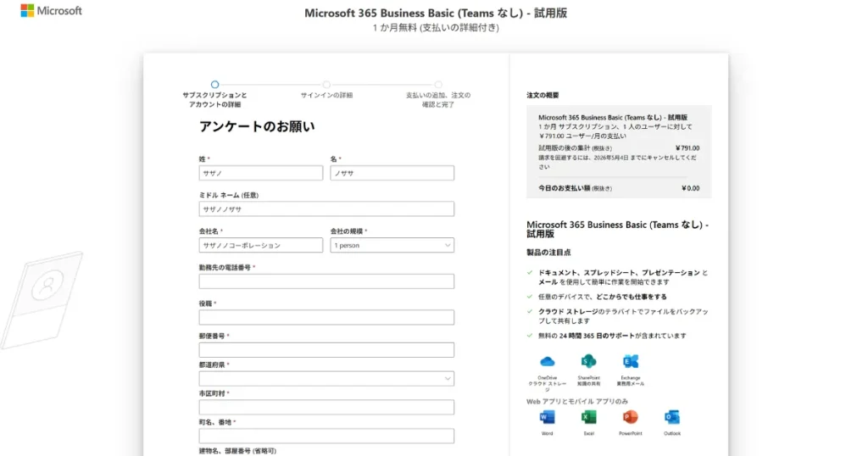Click the Word app icon

(x=547, y=417)
